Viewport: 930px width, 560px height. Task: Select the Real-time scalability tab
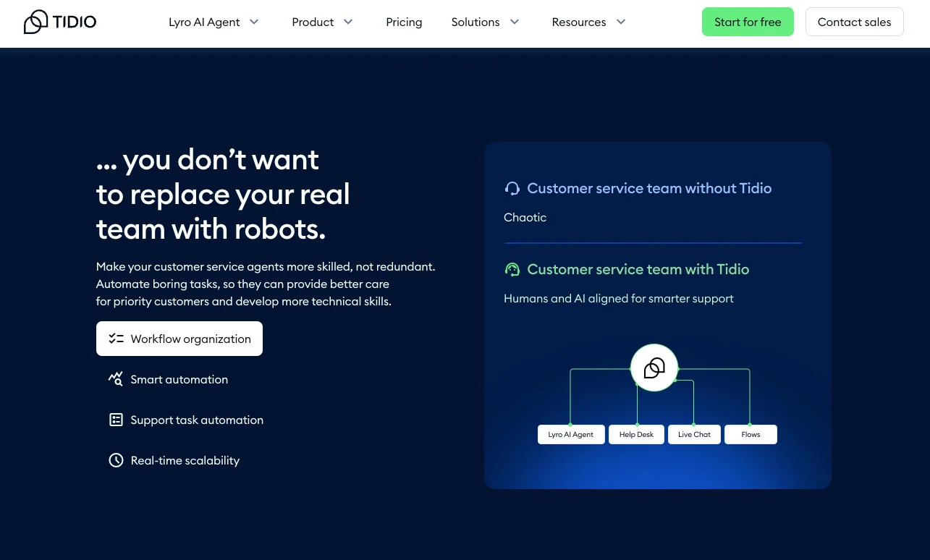point(174,460)
